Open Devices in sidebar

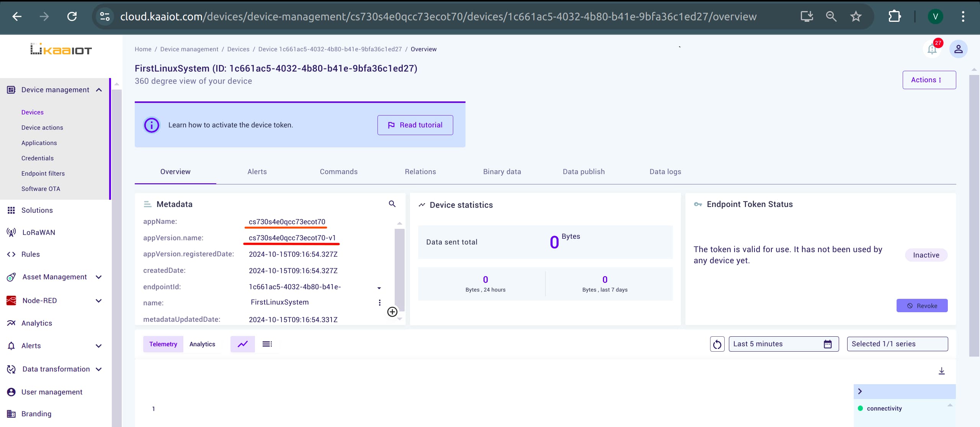pos(33,112)
